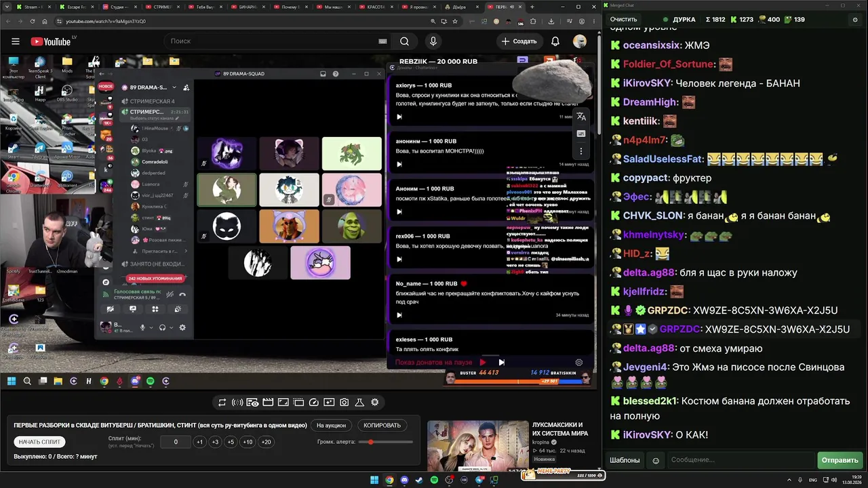Open donation widget settings gear
Image resolution: width=868 pixels, height=488 pixels.
click(x=578, y=363)
